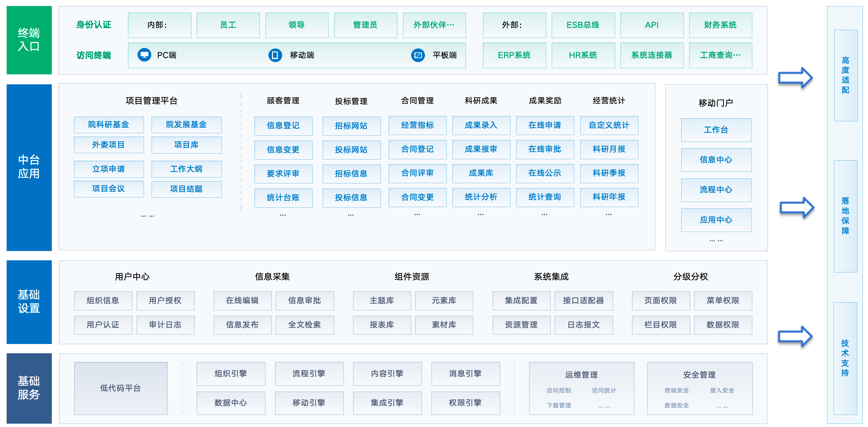
Task: Select 菜单权限 under 分级分权
Action: click(723, 300)
